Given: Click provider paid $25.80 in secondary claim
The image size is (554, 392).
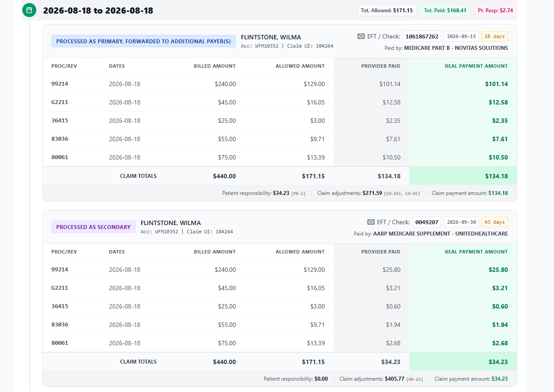Looking at the screenshot, I should click(391, 270).
